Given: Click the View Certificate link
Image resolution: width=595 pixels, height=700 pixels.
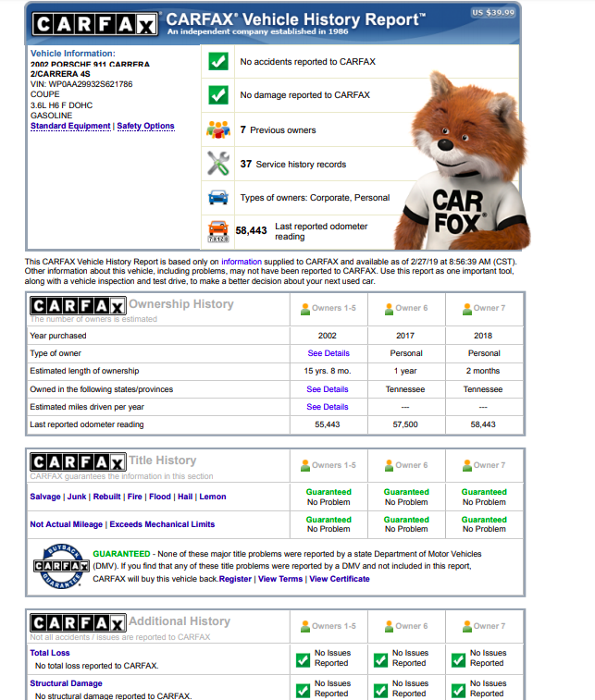Looking at the screenshot, I should (x=340, y=579).
